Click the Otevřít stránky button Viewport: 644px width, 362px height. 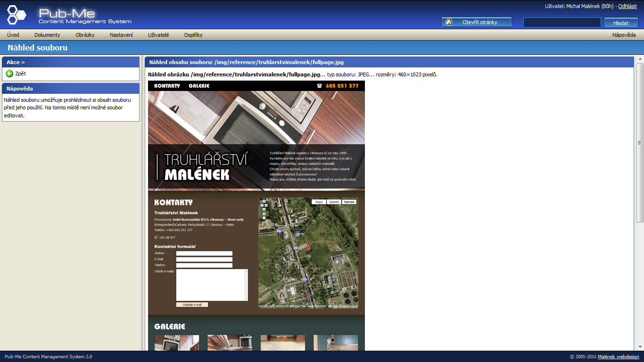(x=476, y=22)
